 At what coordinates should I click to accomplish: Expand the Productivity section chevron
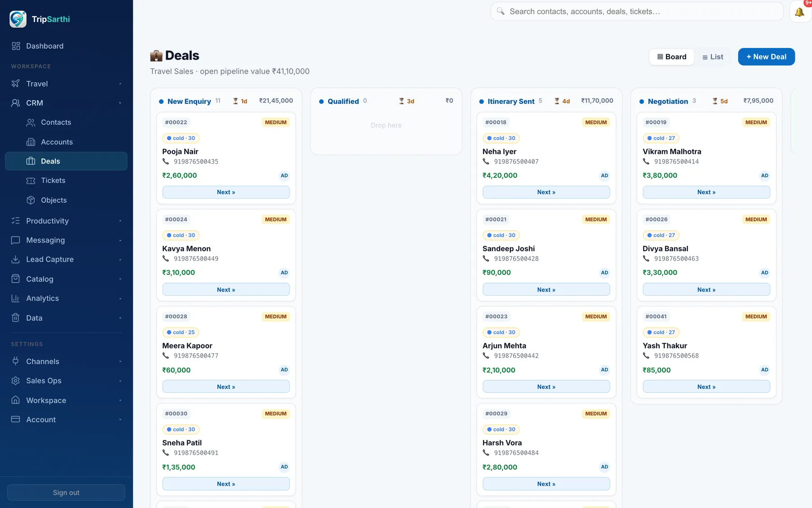(x=120, y=221)
